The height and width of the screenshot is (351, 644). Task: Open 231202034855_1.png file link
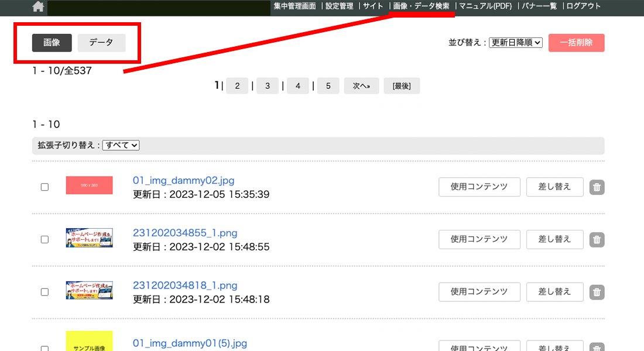point(185,233)
